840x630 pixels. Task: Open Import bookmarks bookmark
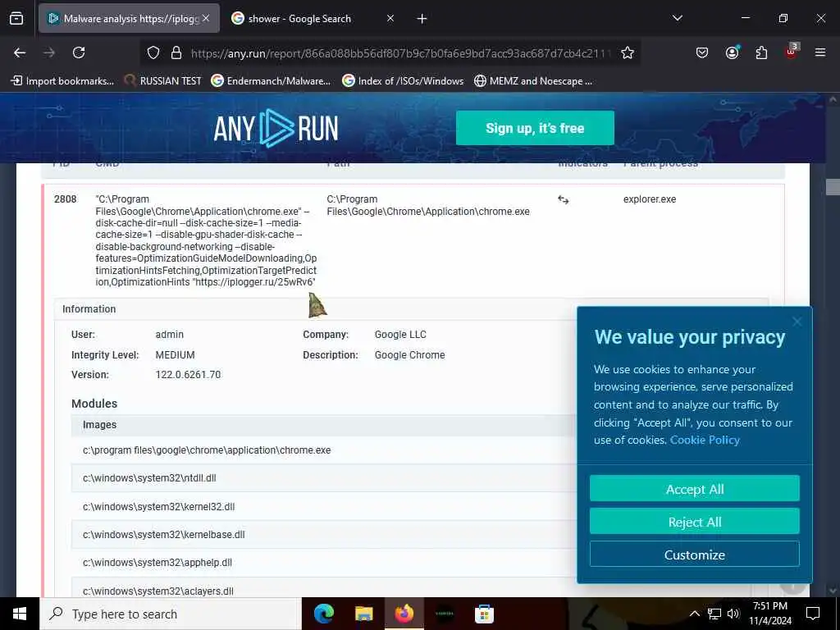coord(62,81)
